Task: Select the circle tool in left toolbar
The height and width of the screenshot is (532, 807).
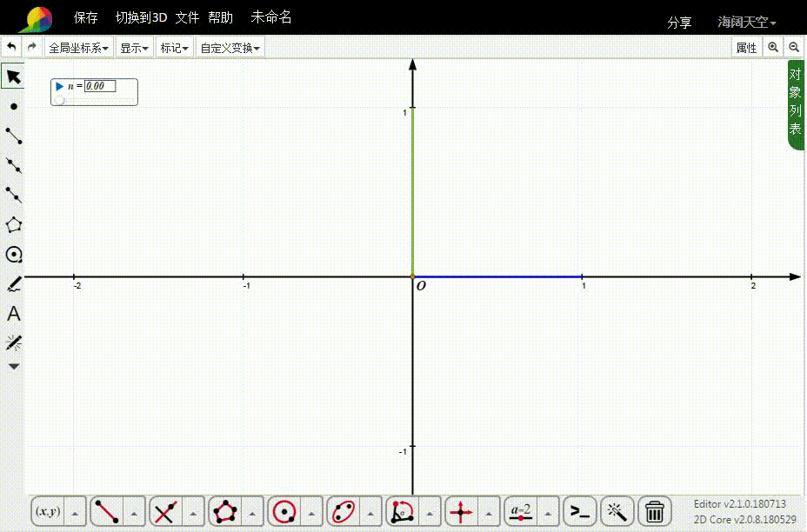Action: [14, 254]
